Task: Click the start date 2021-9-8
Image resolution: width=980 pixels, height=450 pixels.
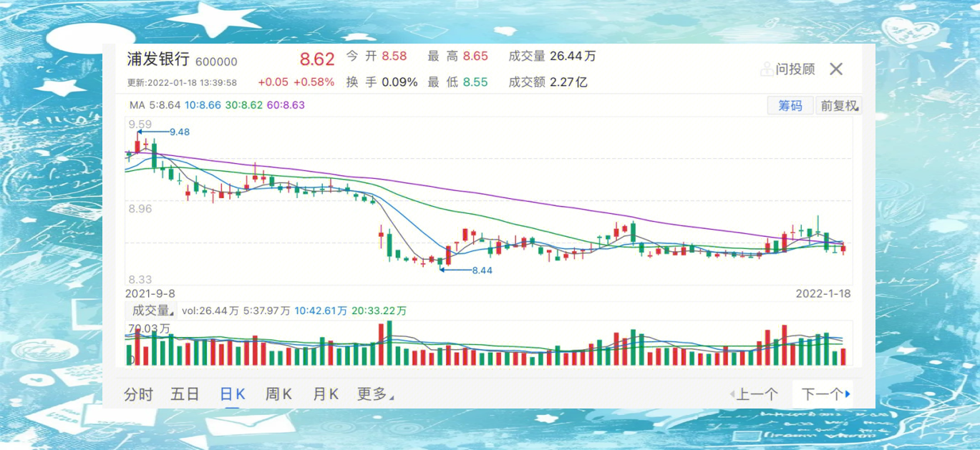Action: (x=150, y=293)
